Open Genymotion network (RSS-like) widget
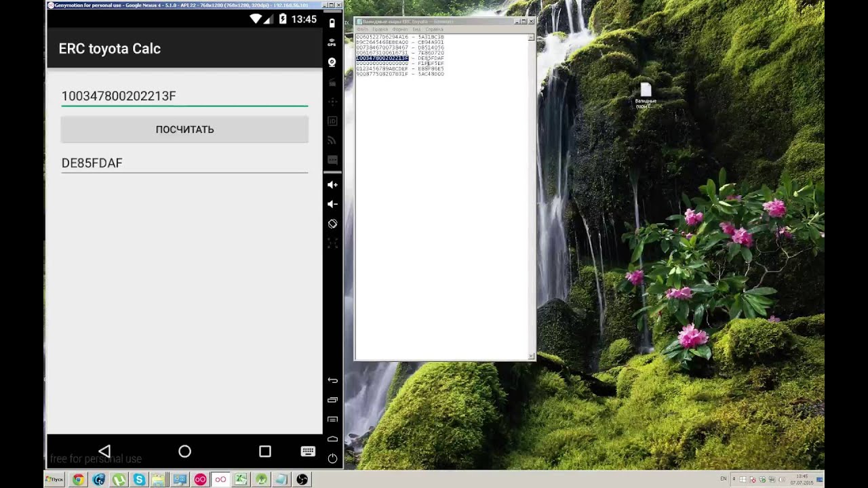The width and height of the screenshot is (868, 488). (332, 141)
